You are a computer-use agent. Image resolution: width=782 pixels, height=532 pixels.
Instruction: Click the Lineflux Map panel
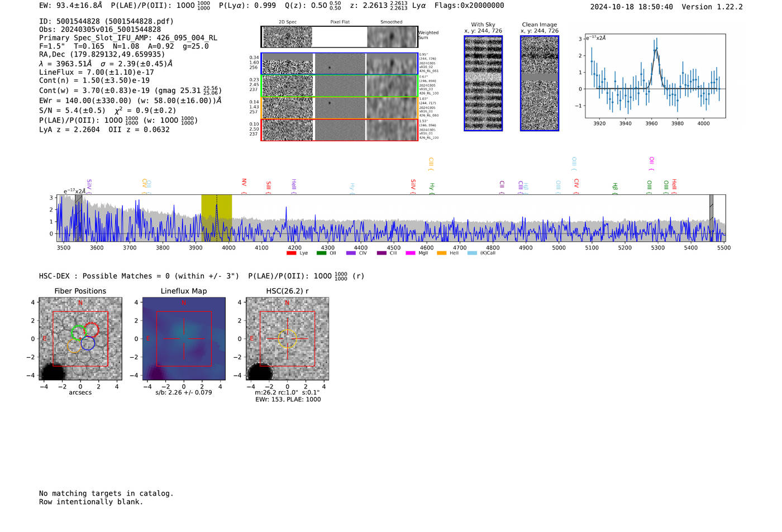point(184,339)
